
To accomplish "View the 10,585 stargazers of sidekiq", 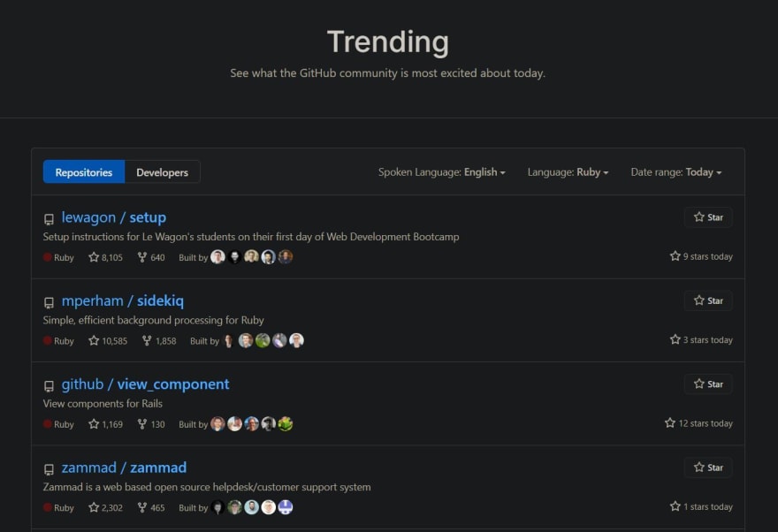I will [x=108, y=340].
